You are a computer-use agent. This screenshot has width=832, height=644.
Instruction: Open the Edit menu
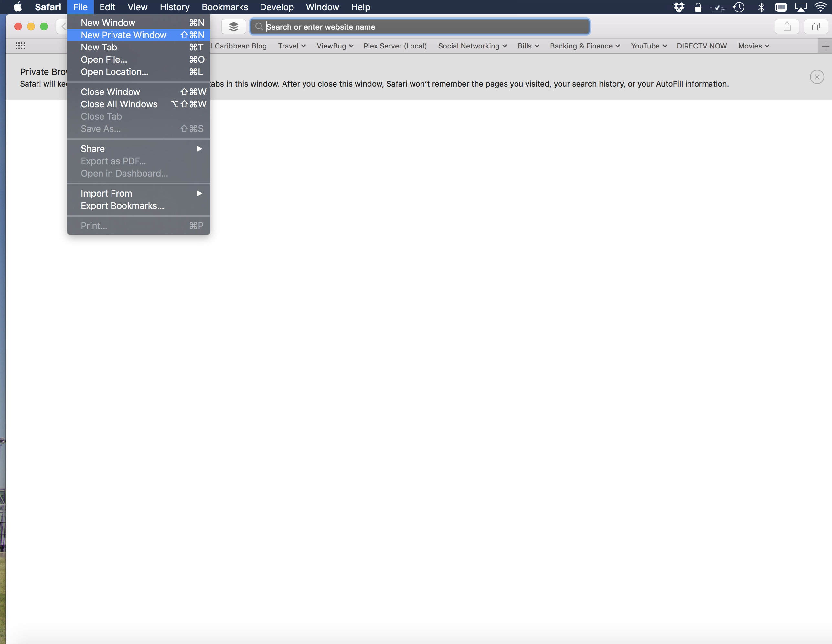point(107,7)
